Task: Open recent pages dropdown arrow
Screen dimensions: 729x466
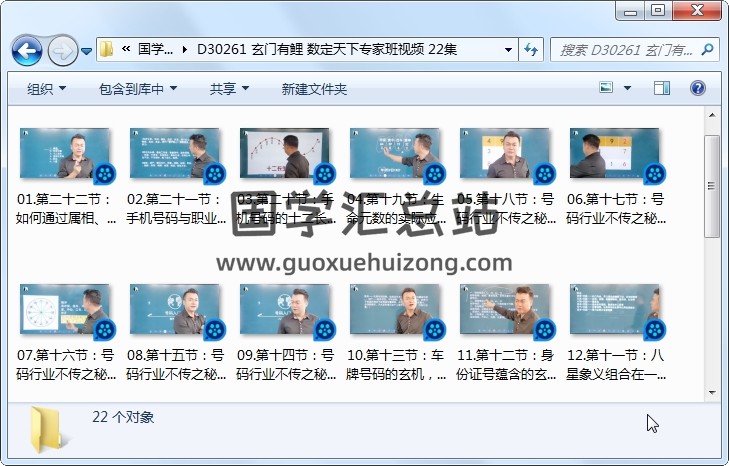Action: click(x=87, y=50)
